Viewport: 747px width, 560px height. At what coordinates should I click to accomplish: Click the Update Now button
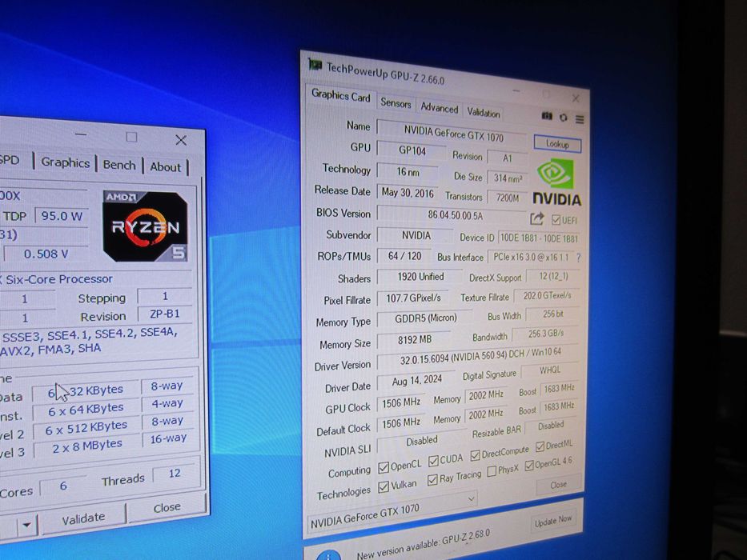(552, 521)
